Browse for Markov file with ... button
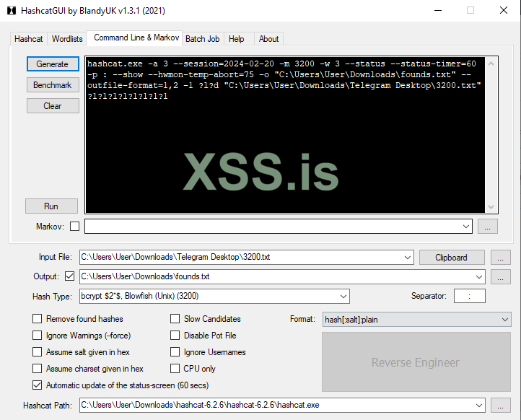 coord(487,227)
